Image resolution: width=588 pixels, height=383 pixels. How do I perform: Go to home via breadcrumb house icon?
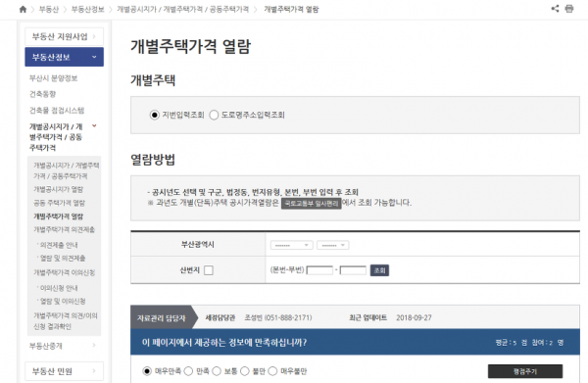(x=23, y=10)
